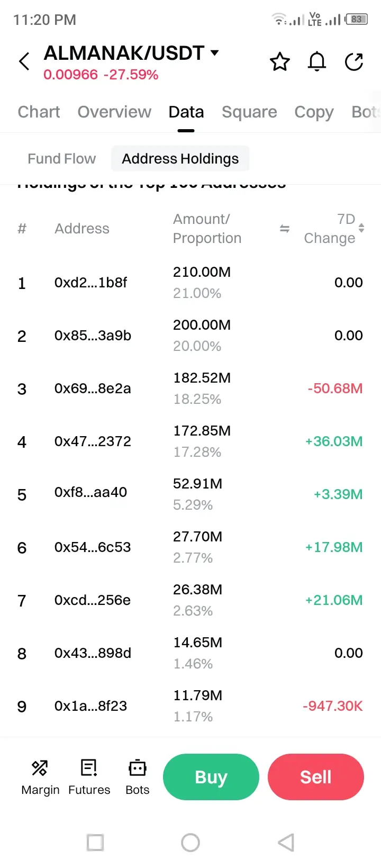The width and height of the screenshot is (381, 868).
Task: Add ALMANAK/USDT to favorites star
Action: pos(280,62)
